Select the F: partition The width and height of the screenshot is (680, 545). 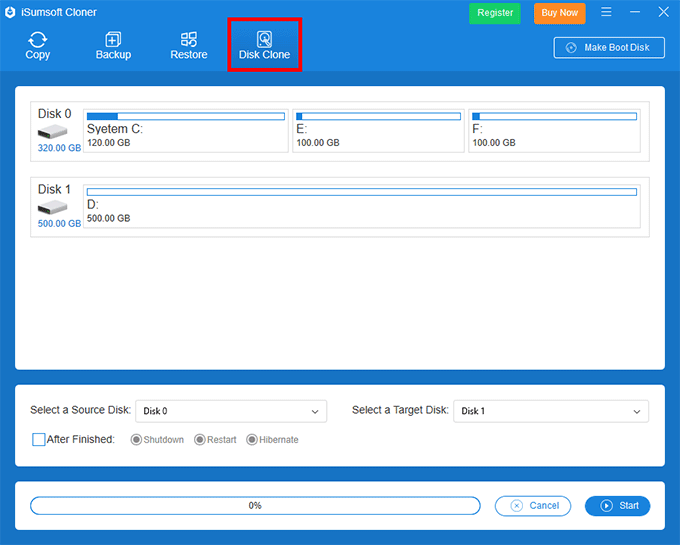[554, 131]
